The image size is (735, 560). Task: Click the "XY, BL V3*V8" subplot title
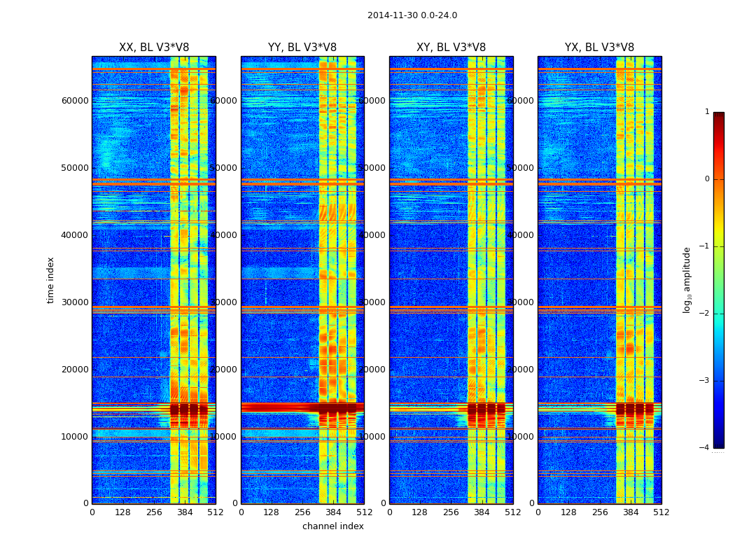[x=451, y=48]
